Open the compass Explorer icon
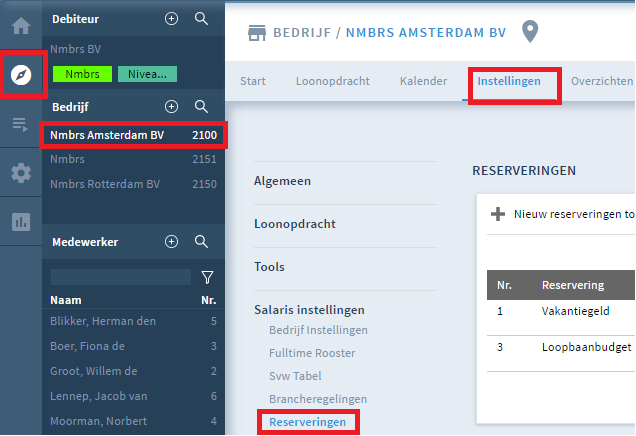This screenshot has width=636, height=436. [21, 75]
